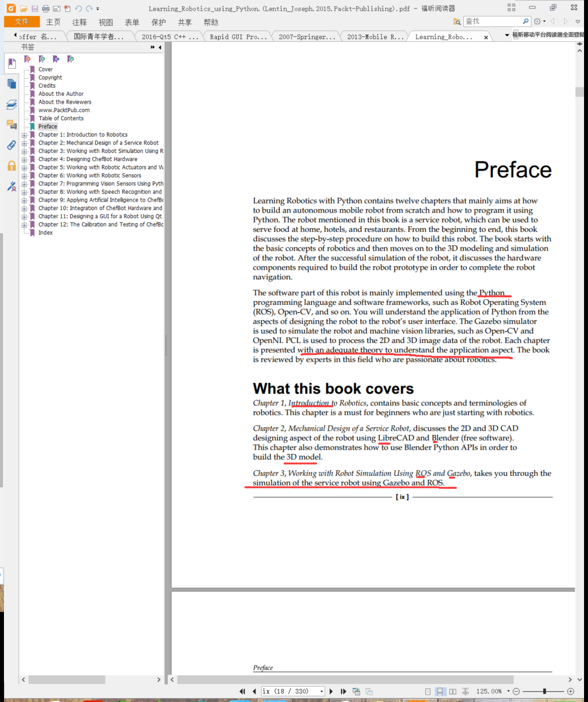
Task: Open the page number dropdown
Action: click(x=322, y=691)
